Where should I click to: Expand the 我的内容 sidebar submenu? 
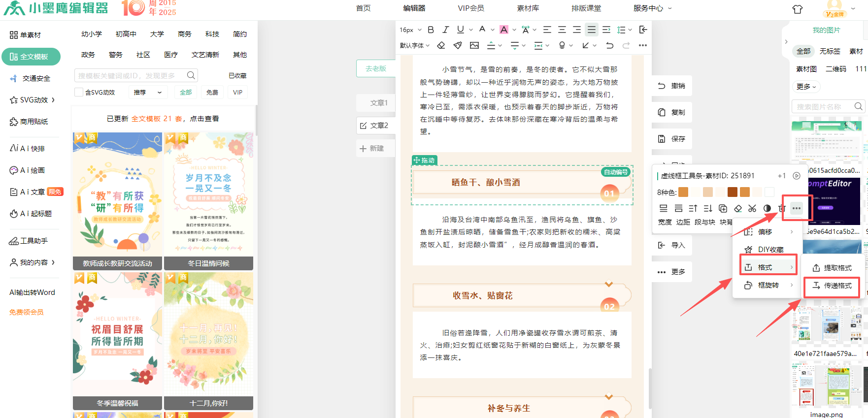coord(33,262)
